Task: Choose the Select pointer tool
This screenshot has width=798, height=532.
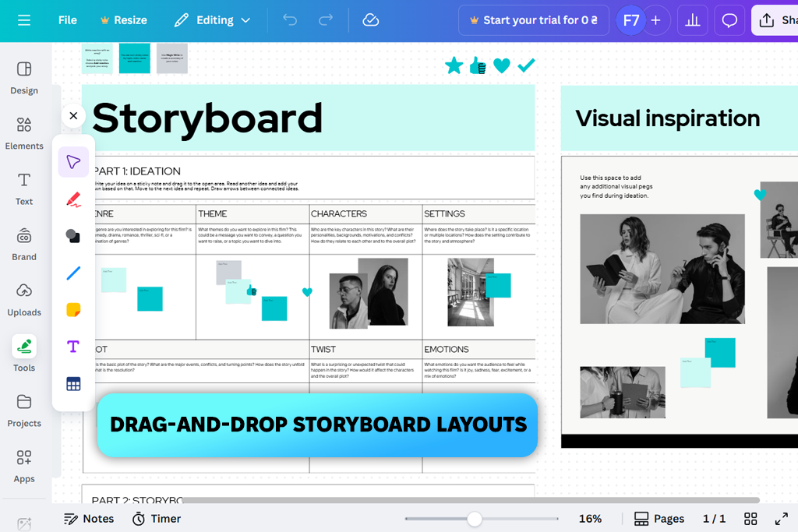Action: click(73, 162)
